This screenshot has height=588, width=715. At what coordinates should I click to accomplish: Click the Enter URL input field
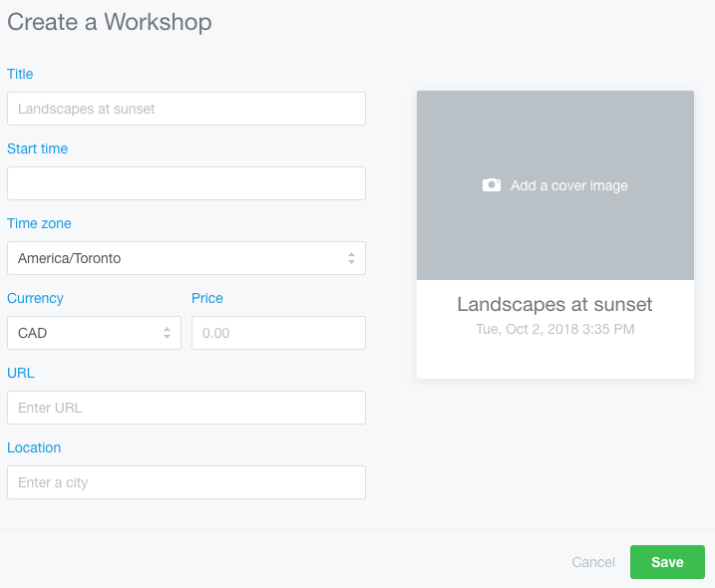tap(186, 408)
